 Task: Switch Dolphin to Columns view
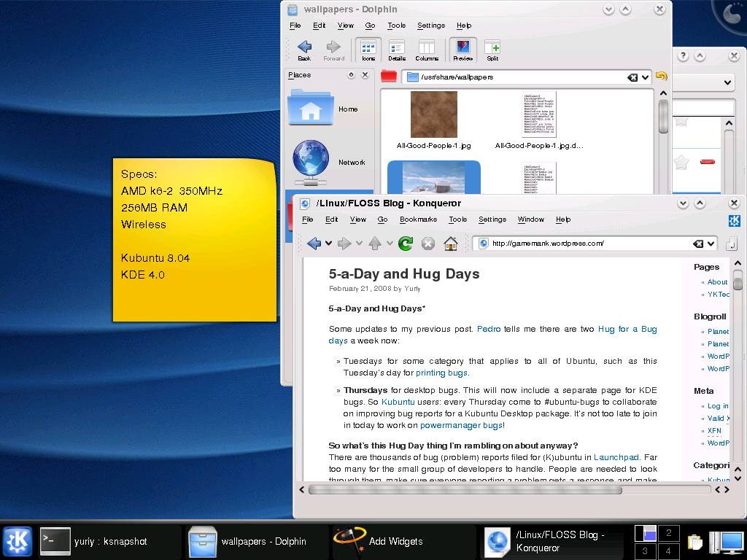427,50
